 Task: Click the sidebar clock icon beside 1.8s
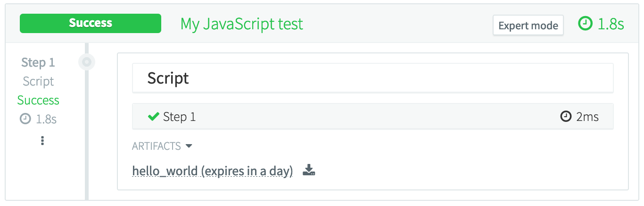(x=25, y=119)
